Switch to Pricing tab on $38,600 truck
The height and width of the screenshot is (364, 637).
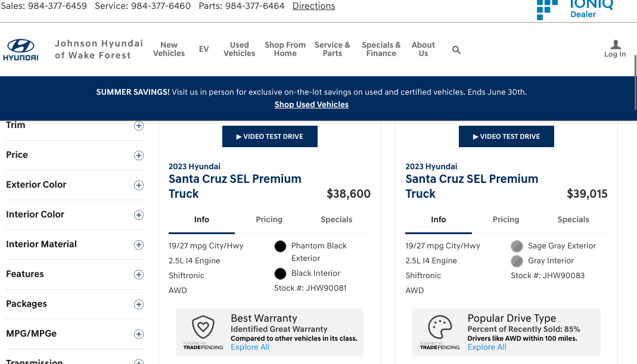pyautogui.click(x=269, y=220)
